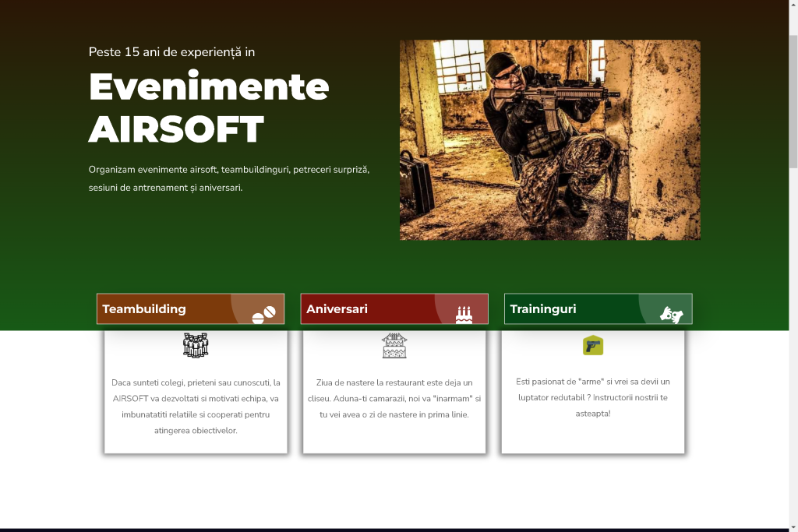The image size is (798, 532).
Task: Click the yellow pistol icon in training card
Action: (x=593, y=345)
